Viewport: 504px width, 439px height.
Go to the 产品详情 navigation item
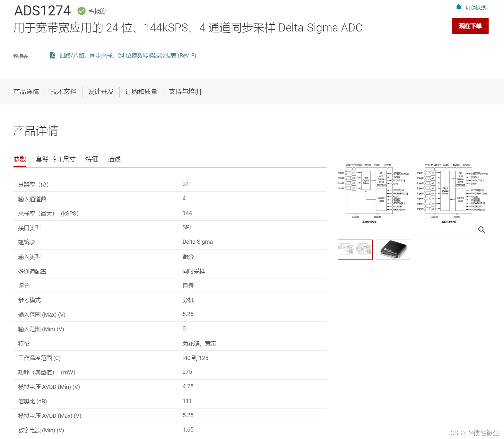26,92
